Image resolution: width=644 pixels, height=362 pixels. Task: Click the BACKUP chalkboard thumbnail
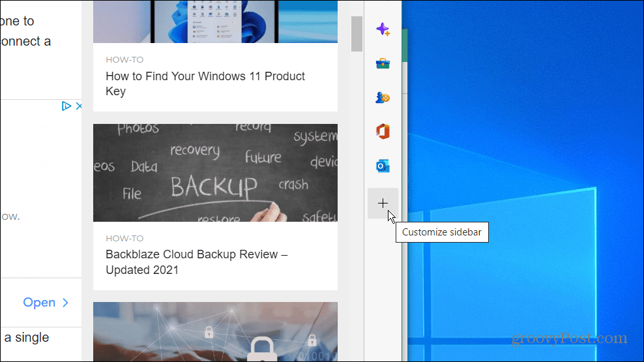(x=215, y=173)
